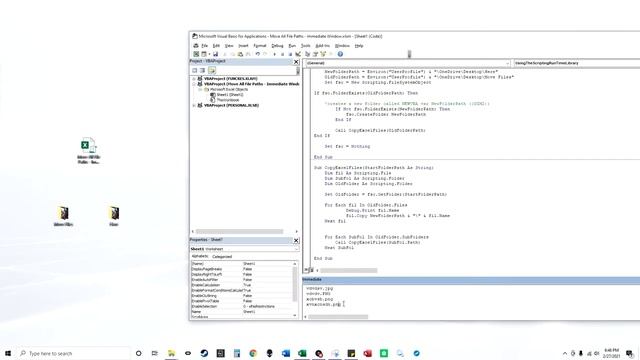Open the Insert UserForm dropdown arrow
Viewport: 640px width, 360px height.
coord(209,54)
